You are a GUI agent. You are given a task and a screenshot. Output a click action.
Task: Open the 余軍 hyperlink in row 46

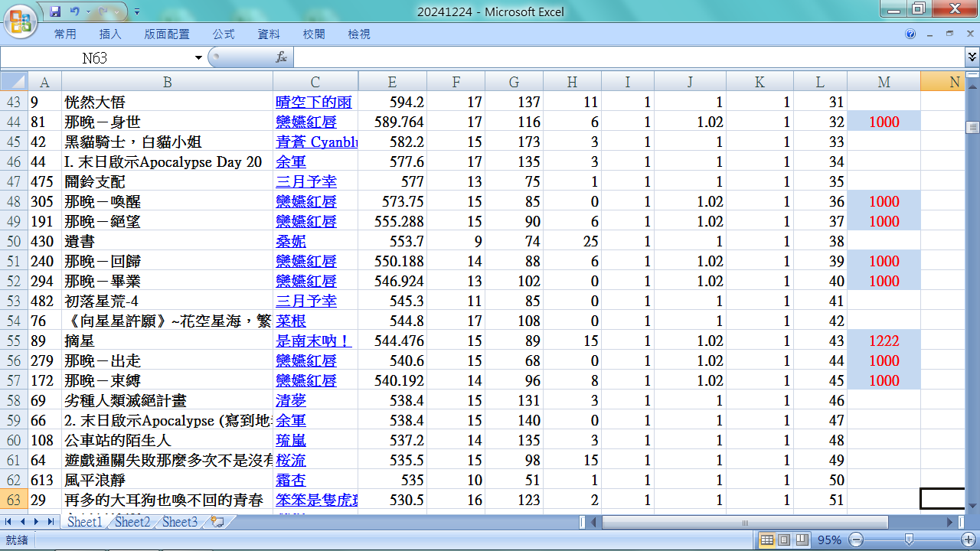291,161
